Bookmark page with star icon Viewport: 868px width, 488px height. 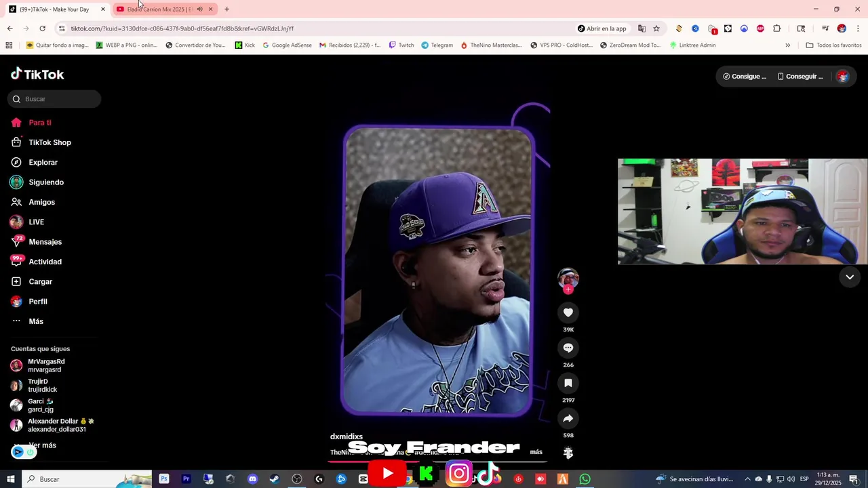(x=656, y=28)
